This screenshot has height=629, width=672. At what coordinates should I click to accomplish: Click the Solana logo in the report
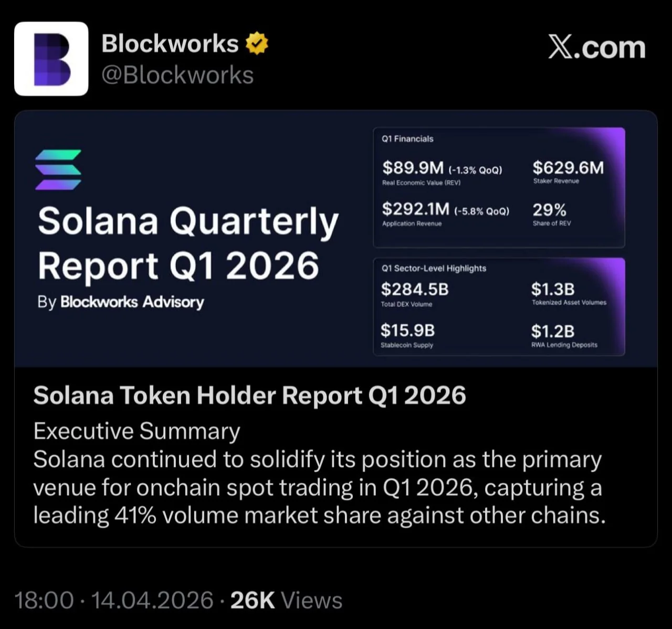pos(58,169)
